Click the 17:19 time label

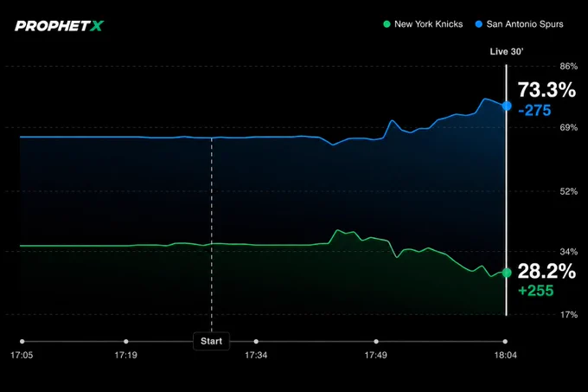[x=126, y=356]
